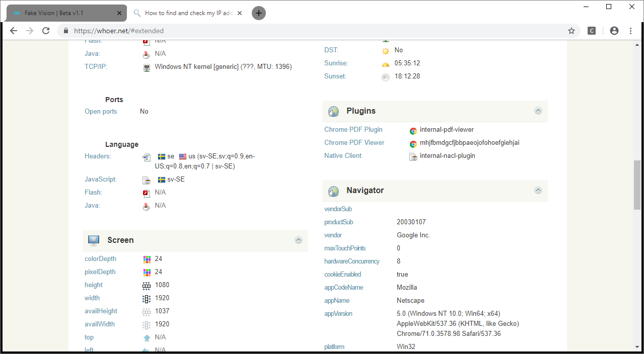Click the Headers label under Language
Screen dimensions: 644x354
pos(98,156)
